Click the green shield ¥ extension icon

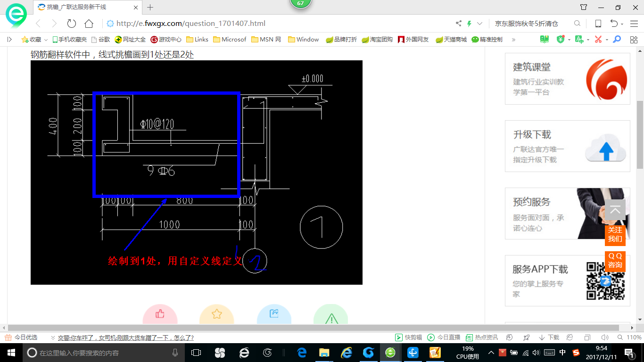point(561,40)
